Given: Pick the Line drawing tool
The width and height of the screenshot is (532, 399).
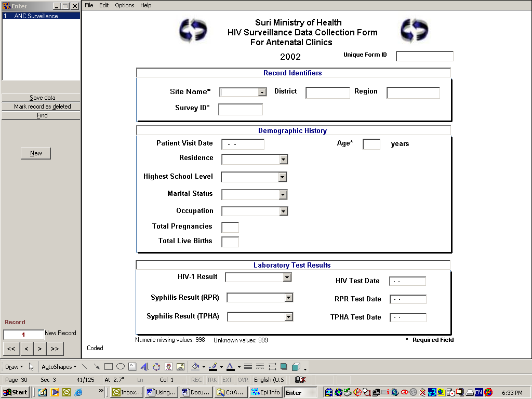Looking at the screenshot, I should click(x=85, y=366).
